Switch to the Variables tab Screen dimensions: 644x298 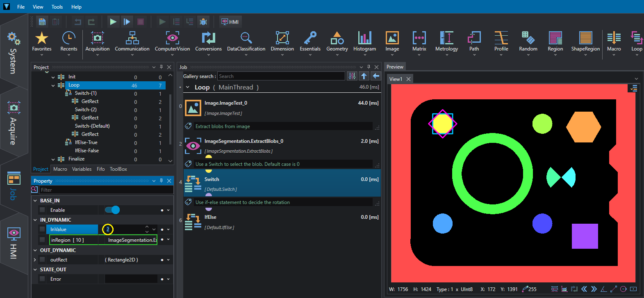click(82, 169)
